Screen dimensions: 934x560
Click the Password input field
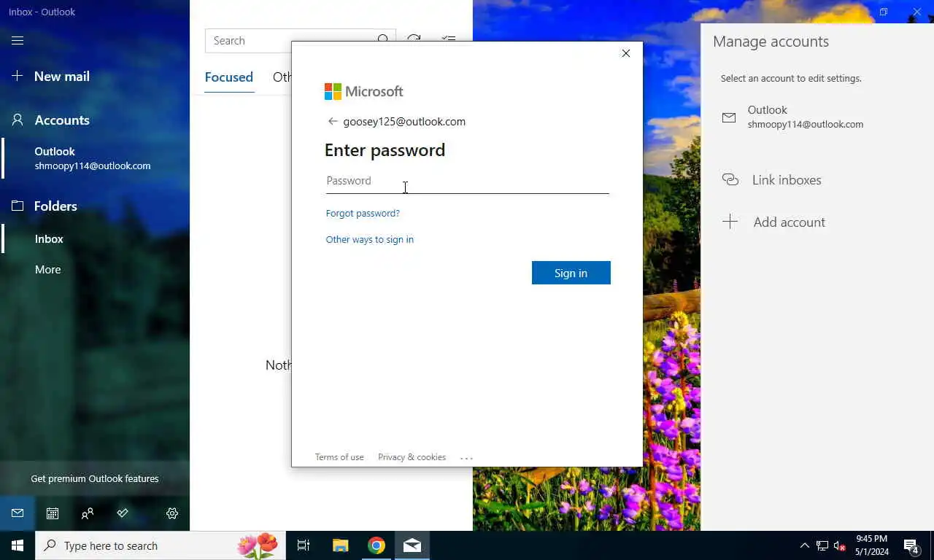[467, 181]
